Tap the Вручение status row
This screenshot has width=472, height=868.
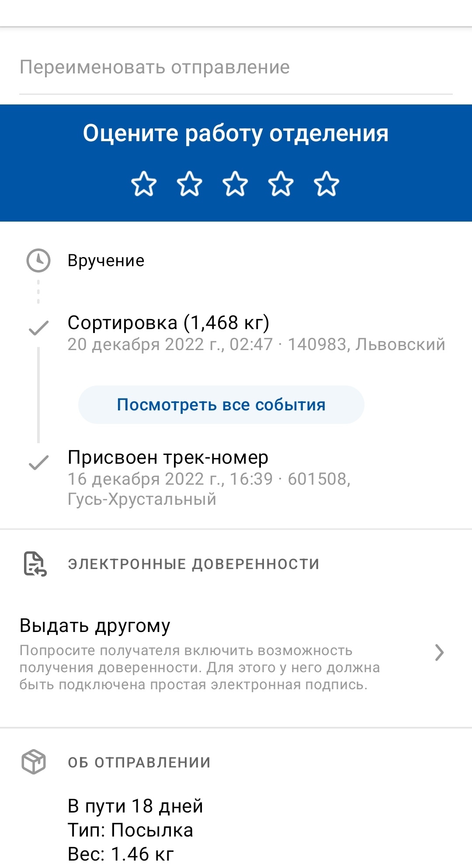click(106, 261)
